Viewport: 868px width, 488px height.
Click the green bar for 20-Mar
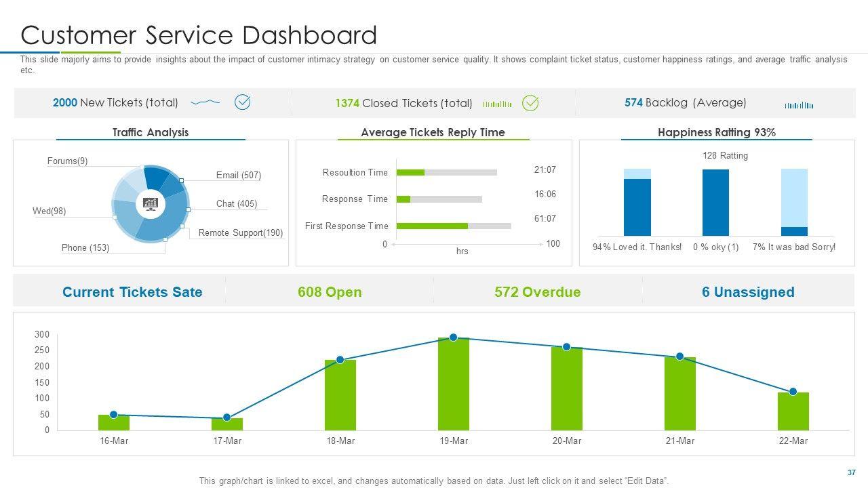pyautogui.click(x=566, y=388)
